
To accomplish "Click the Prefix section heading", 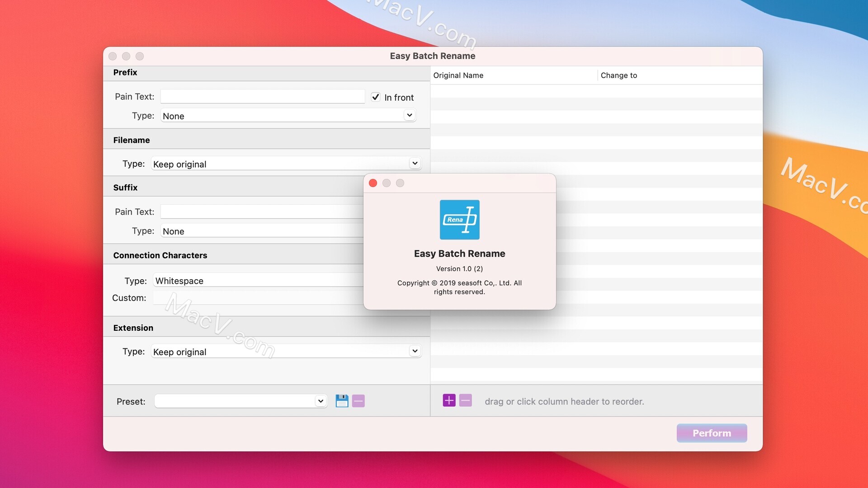I will pos(125,72).
